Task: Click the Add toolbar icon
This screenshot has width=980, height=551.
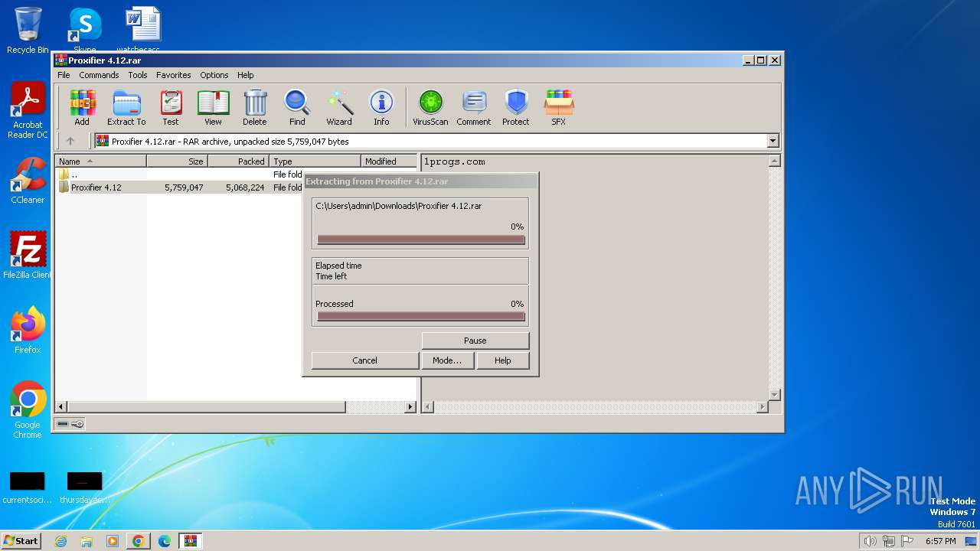Action: coord(82,107)
